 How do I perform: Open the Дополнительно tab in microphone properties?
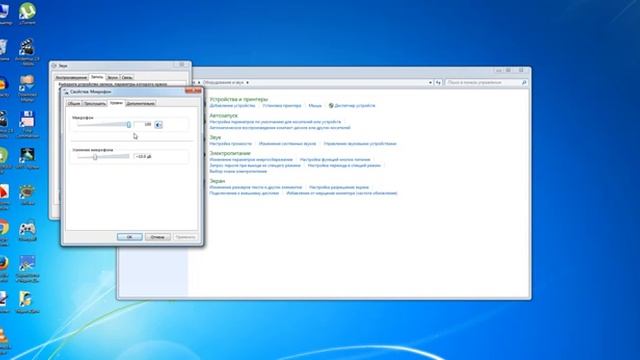click(140, 103)
